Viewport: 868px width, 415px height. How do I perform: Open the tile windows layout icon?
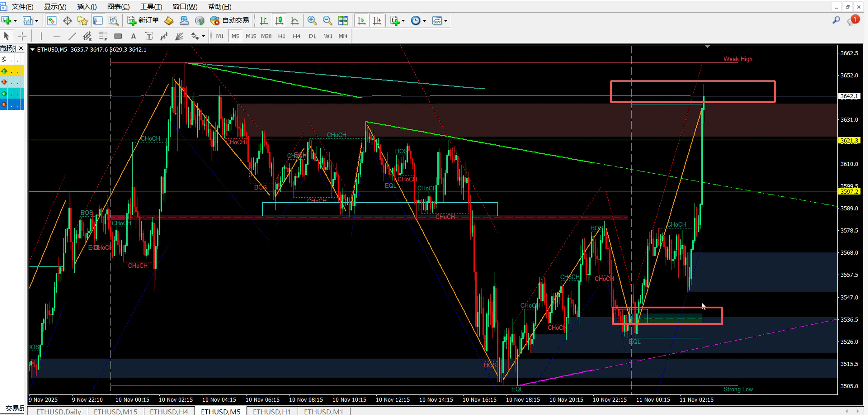coord(343,21)
